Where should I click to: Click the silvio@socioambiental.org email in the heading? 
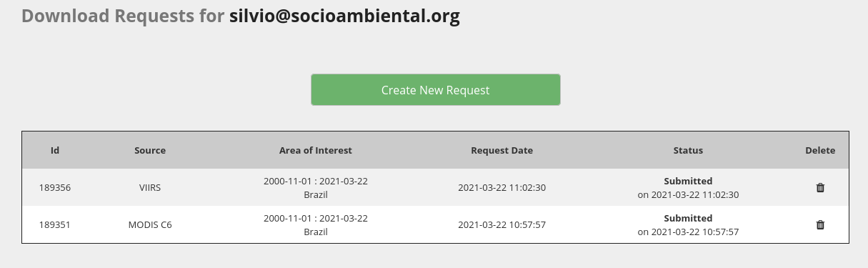pos(344,16)
